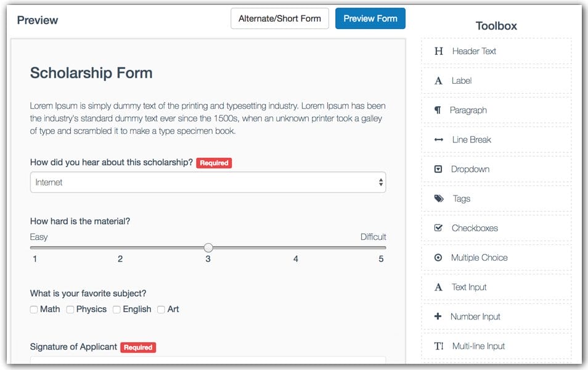Click the Label tool icon in Toolbox

coord(438,81)
